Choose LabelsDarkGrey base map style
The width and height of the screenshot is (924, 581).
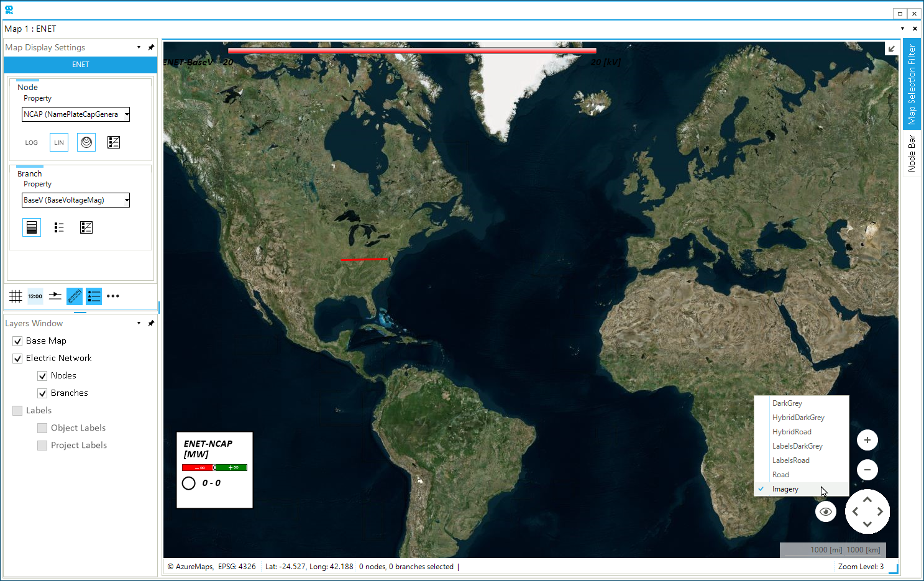802,446
